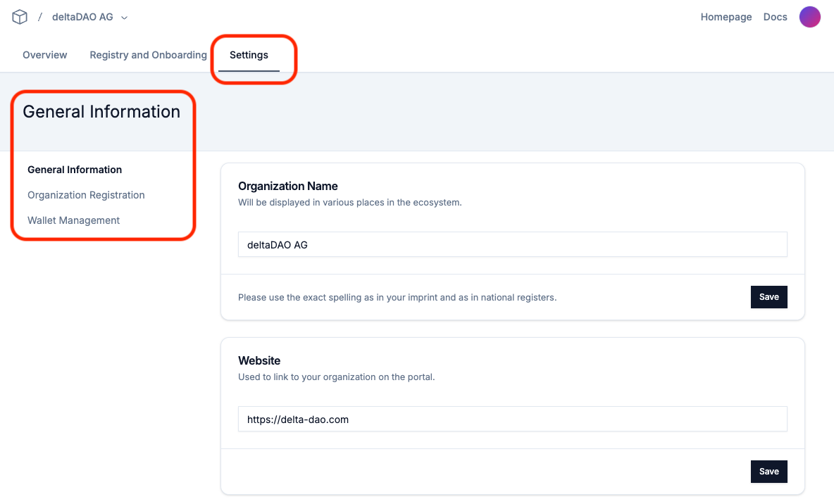The image size is (834, 504).
Task: Open Wallet Management settings section
Action: (x=73, y=220)
